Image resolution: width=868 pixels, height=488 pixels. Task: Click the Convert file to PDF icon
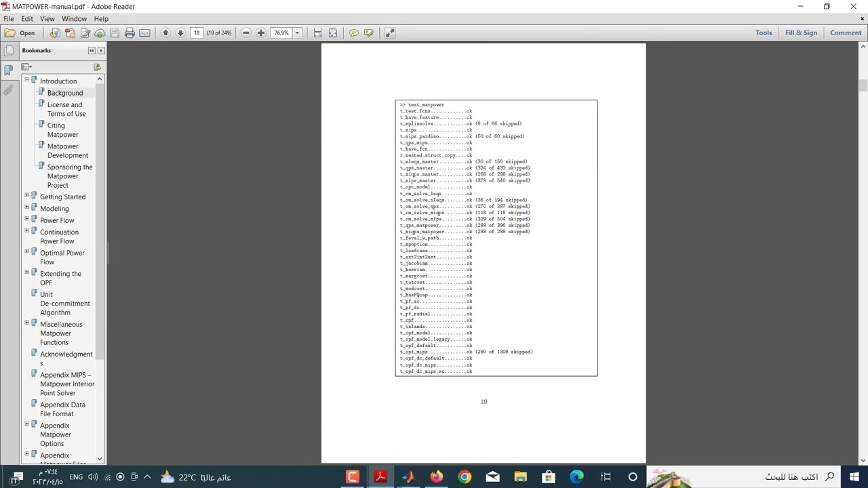click(55, 33)
